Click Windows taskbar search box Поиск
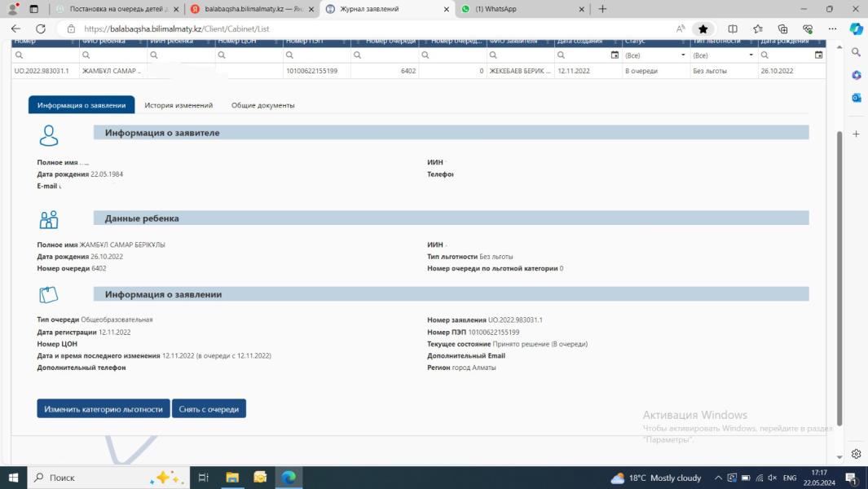Viewport: 868px width, 489px height. tap(108, 478)
